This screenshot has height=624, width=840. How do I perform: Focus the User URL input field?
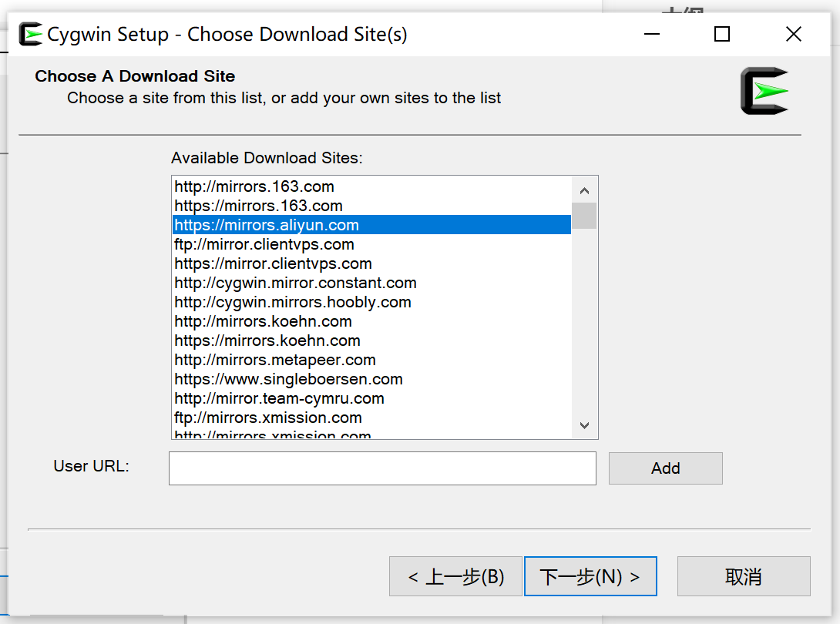(x=382, y=468)
